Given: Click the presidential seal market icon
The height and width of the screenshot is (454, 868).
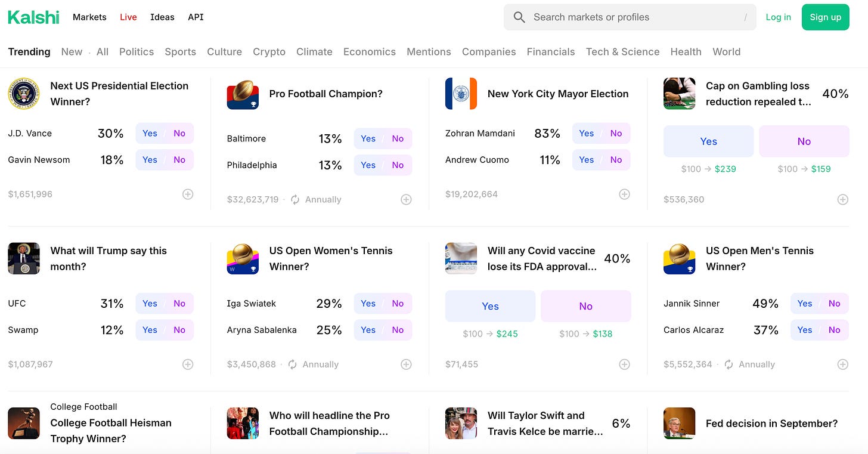Looking at the screenshot, I should coord(24,94).
